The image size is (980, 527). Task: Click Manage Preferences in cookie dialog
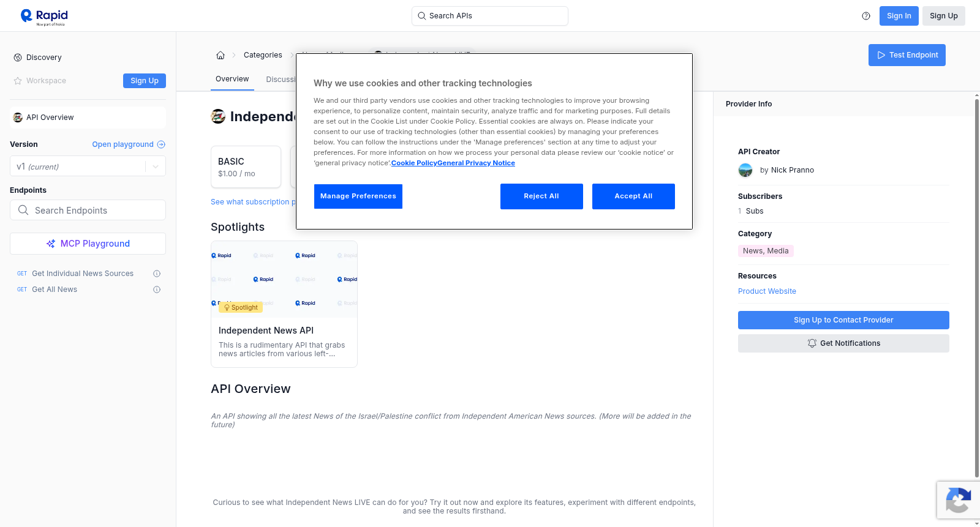[358, 196]
